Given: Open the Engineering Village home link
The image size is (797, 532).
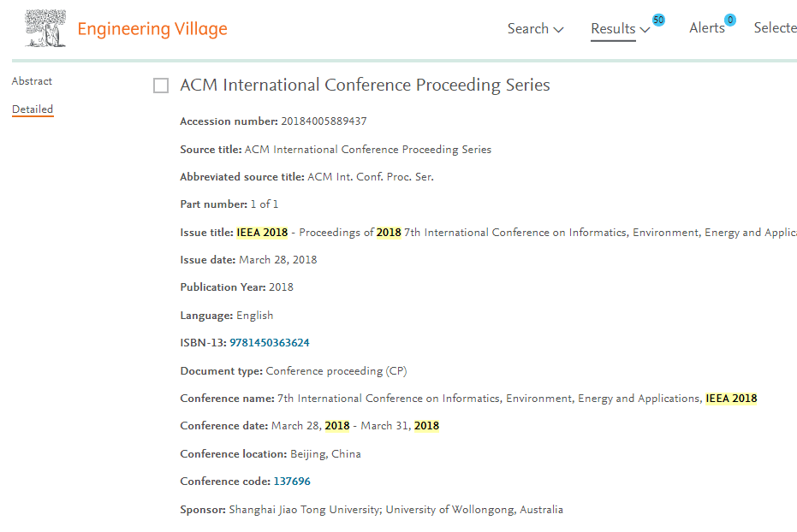Looking at the screenshot, I should 152,29.
